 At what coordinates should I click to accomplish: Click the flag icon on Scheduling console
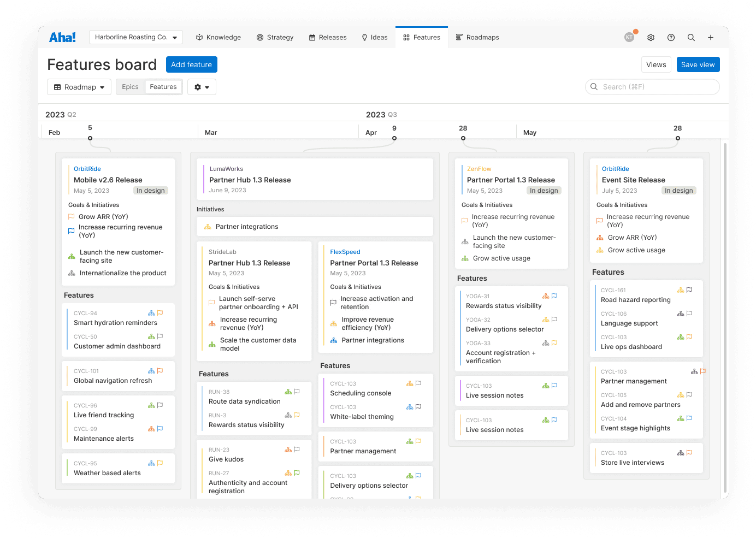click(418, 383)
